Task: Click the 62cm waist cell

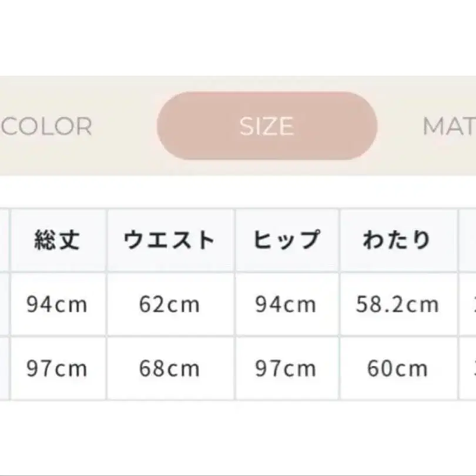Action: 170,304
